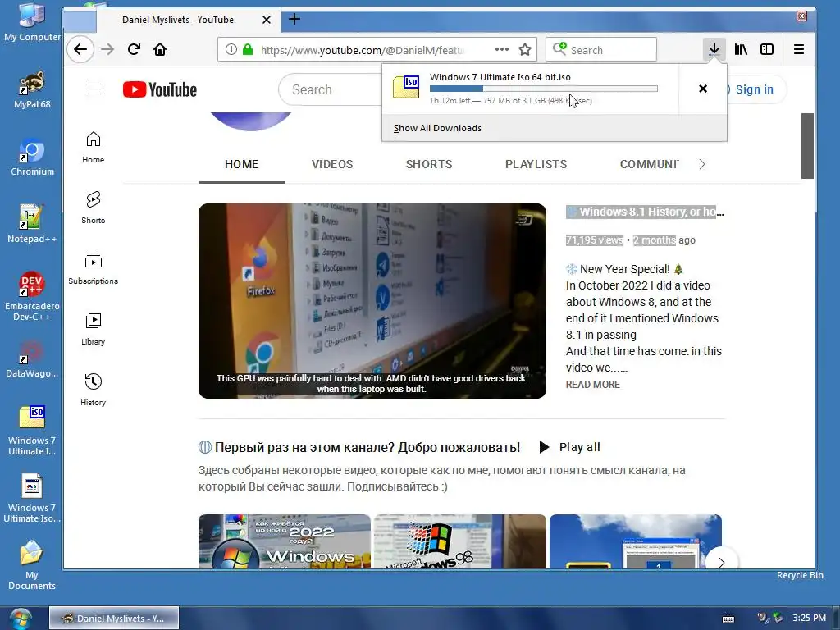This screenshot has height=630, width=840.
Task: Open Library in YouTube sidebar
Action: [94, 329]
